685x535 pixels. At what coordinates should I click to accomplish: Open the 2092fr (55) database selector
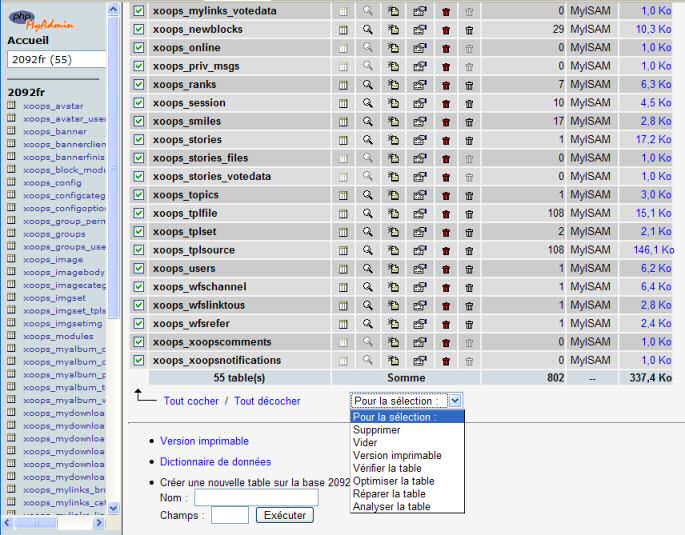[x=57, y=59]
